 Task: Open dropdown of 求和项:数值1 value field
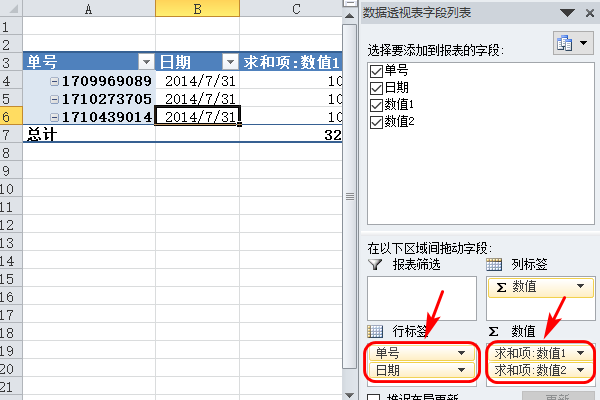(580, 353)
